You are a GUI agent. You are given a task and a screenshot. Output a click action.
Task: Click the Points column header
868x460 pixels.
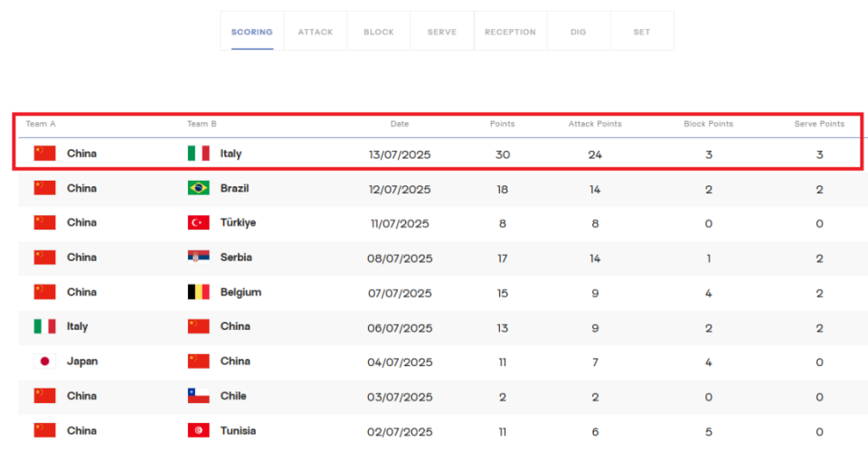coord(502,124)
